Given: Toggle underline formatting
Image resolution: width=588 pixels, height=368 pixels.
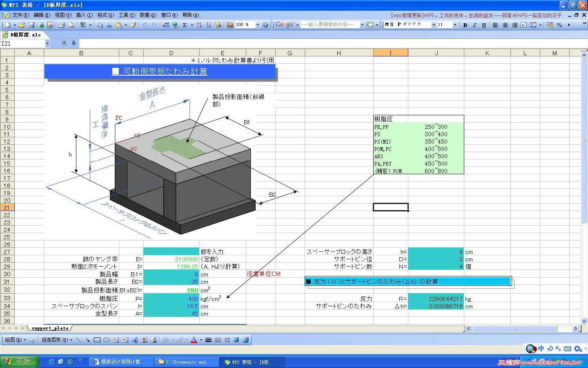Looking at the screenshot, I should click(484, 25).
